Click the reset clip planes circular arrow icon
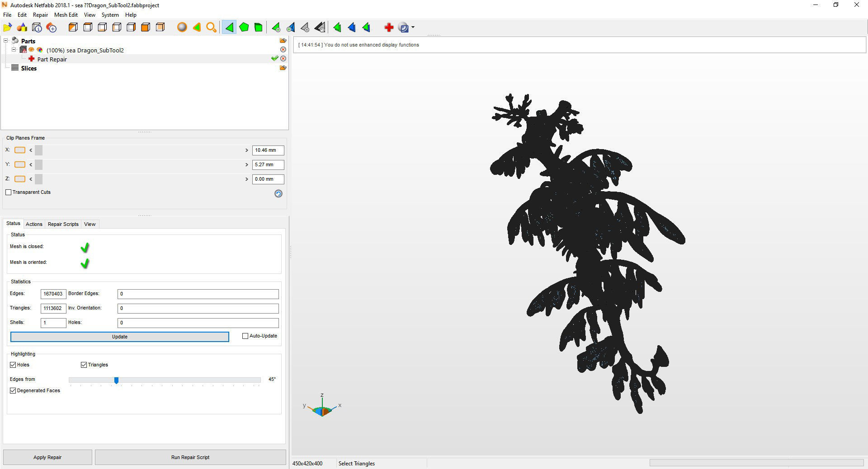This screenshot has width=868, height=469. 278,193
